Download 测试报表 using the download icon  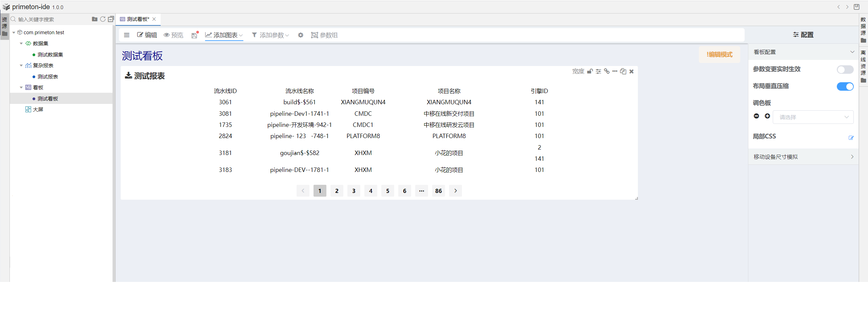click(x=128, y=75)
